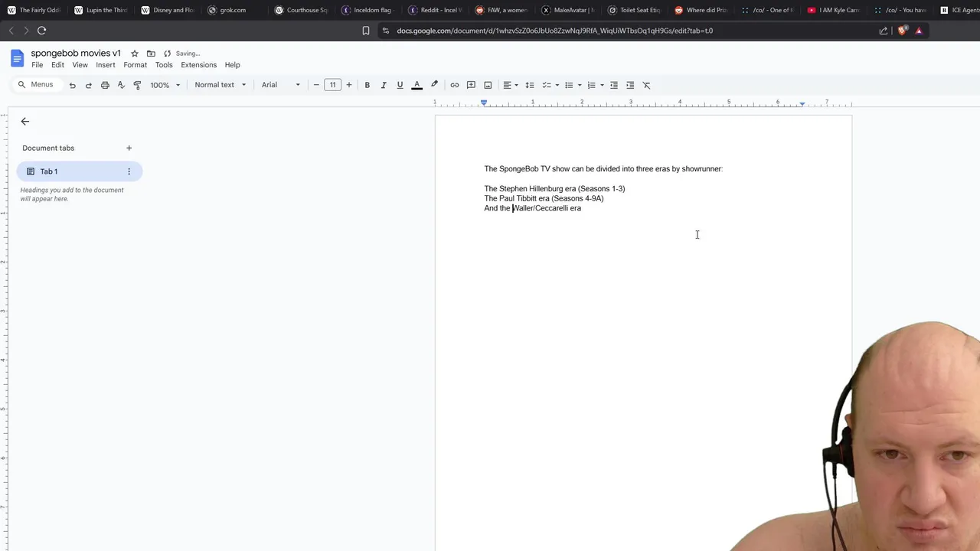
Task: Open line and paragraph spacing
Action: (x=529, y=85)
